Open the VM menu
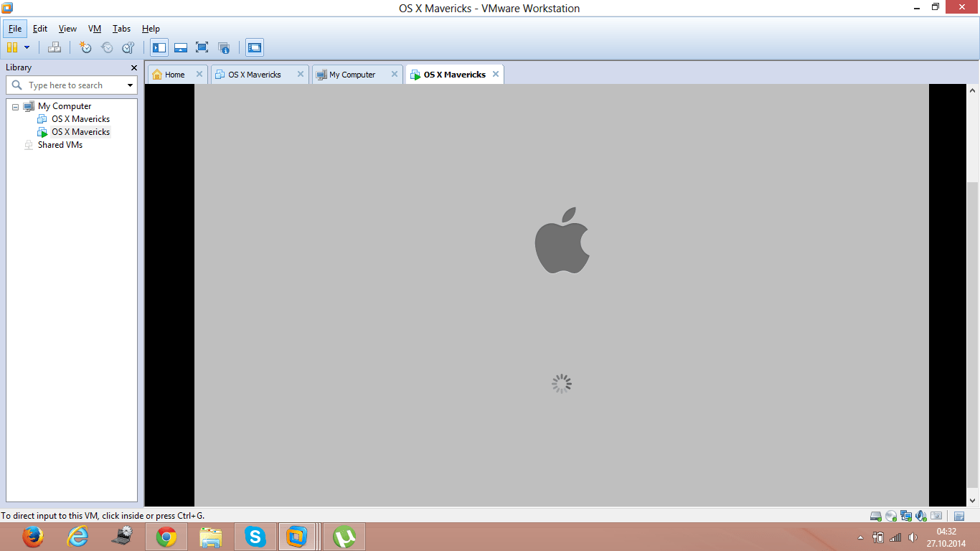 [95, 29]
